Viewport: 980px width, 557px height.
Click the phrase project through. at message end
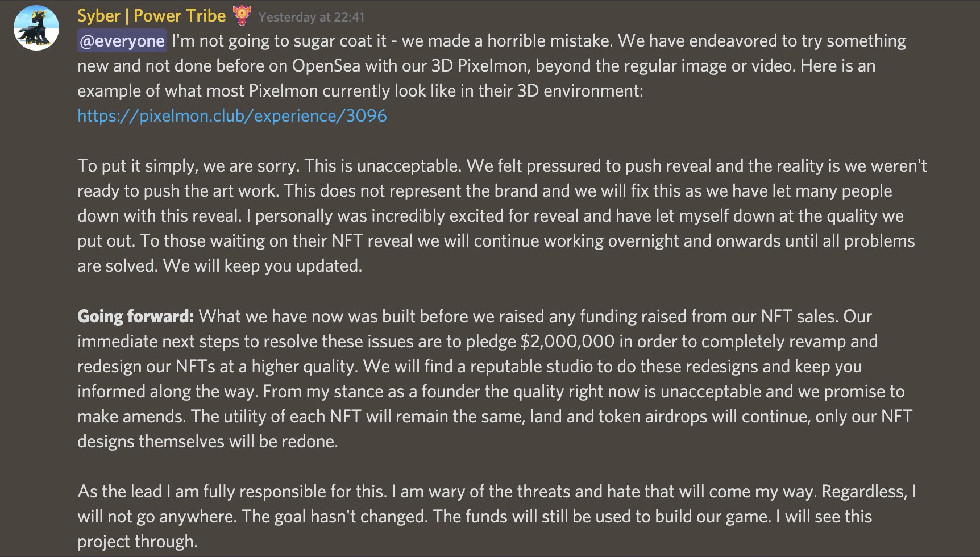click(x=138, y=542)
